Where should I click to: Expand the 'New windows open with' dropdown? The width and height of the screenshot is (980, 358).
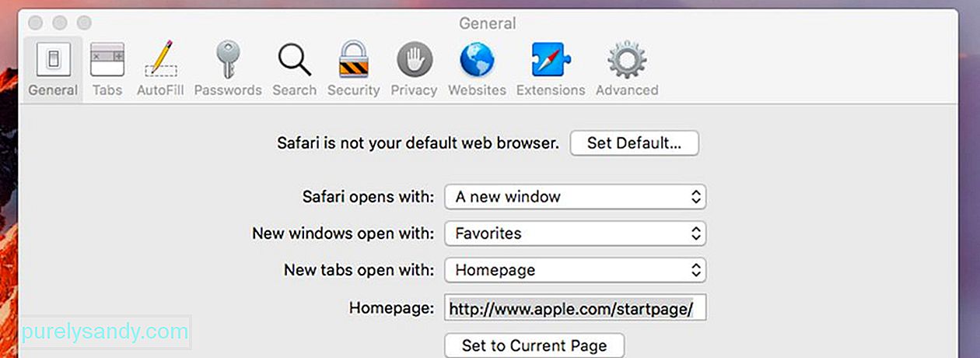click(x=575, y=233)
